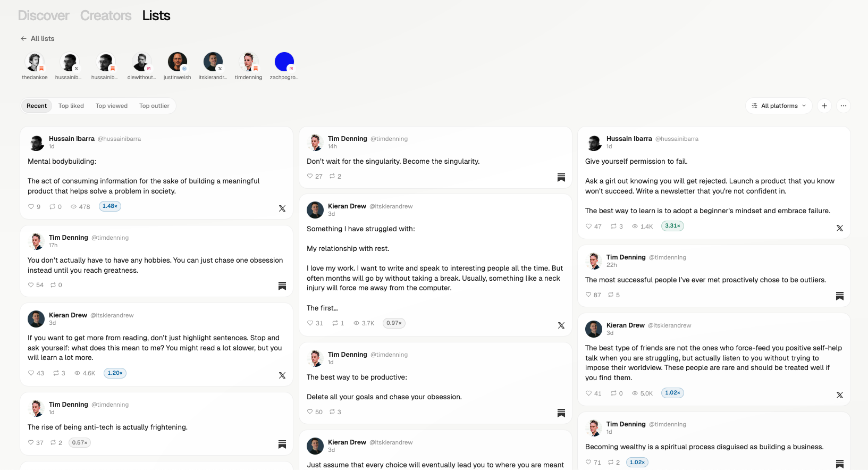The image size is (868, 470).
Task: Click X icon on best friends post
Action: pyautogui.click(x=840, y=395)
